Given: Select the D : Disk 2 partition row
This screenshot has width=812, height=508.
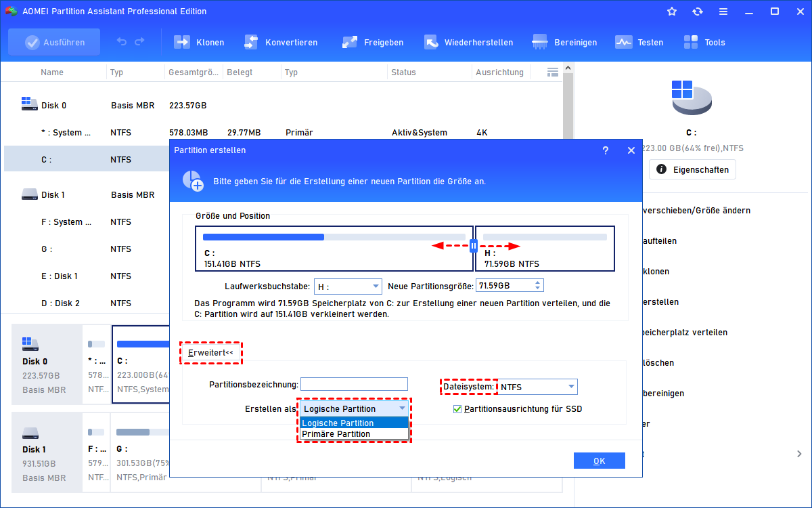Looking at the screenshot, I should click(87, 303).
